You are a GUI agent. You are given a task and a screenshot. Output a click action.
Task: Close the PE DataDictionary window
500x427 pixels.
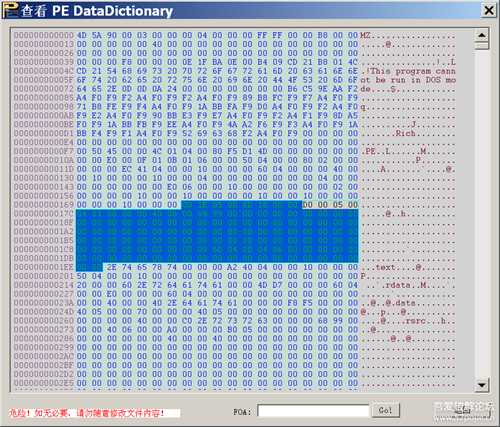(489, 10)
